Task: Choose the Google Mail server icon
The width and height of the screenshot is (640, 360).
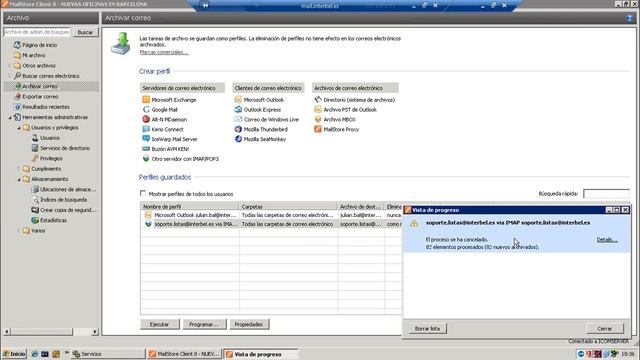Action: pyautogui.click(x=146, y=109)
